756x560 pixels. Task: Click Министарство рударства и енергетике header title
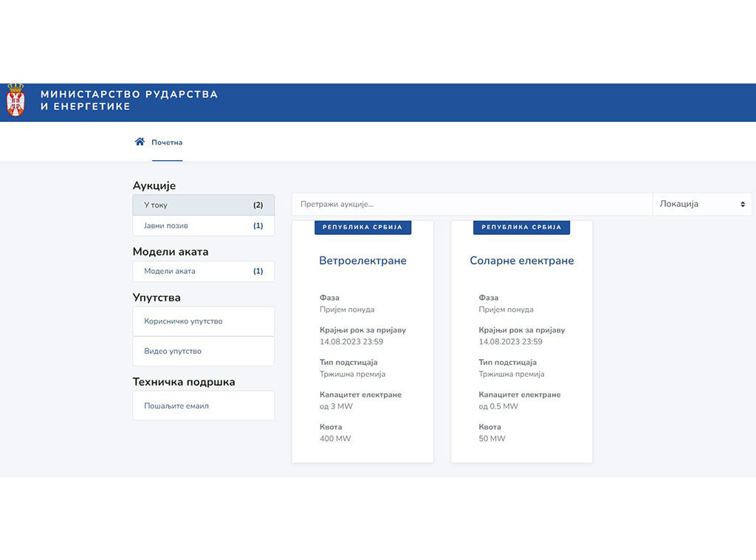click(x=129, y=100)
